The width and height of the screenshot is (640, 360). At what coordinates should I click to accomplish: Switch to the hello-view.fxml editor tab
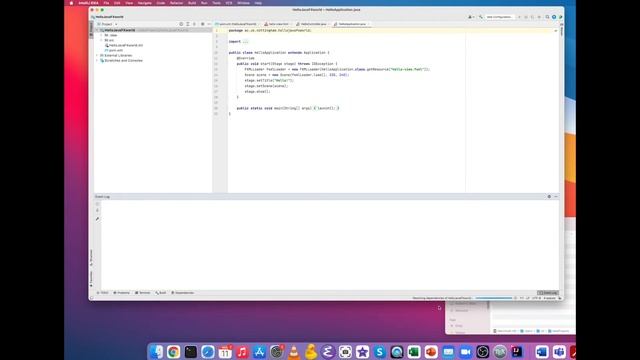pos(278,24)
